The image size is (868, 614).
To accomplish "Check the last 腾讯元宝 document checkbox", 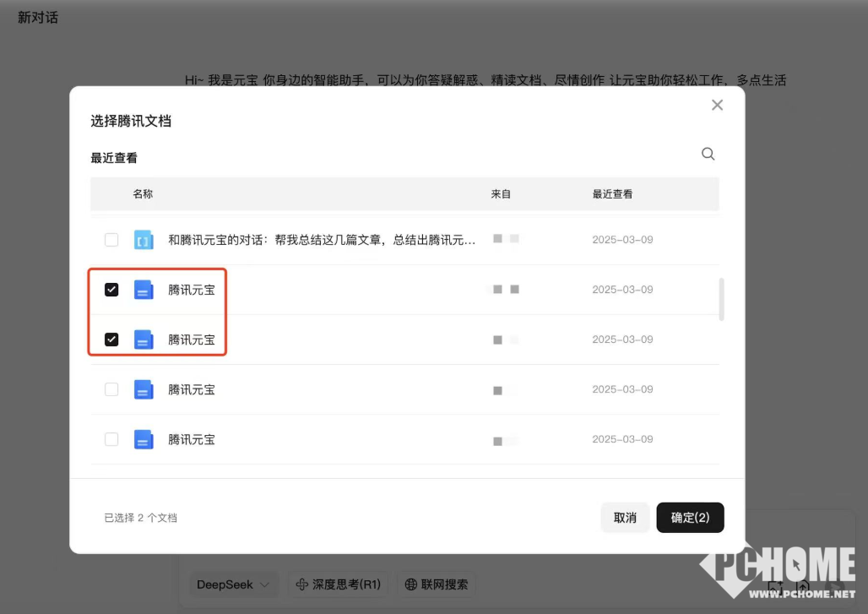I will coord(111,439).
